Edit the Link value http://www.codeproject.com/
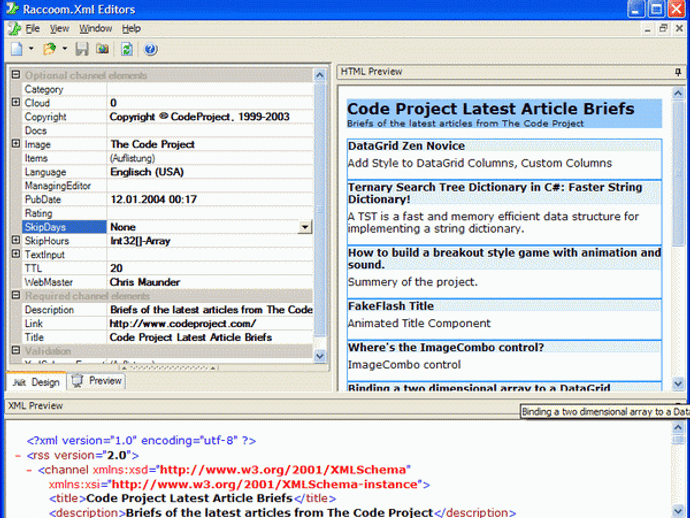This screenshot has width=690, height=518. [210, 323]
